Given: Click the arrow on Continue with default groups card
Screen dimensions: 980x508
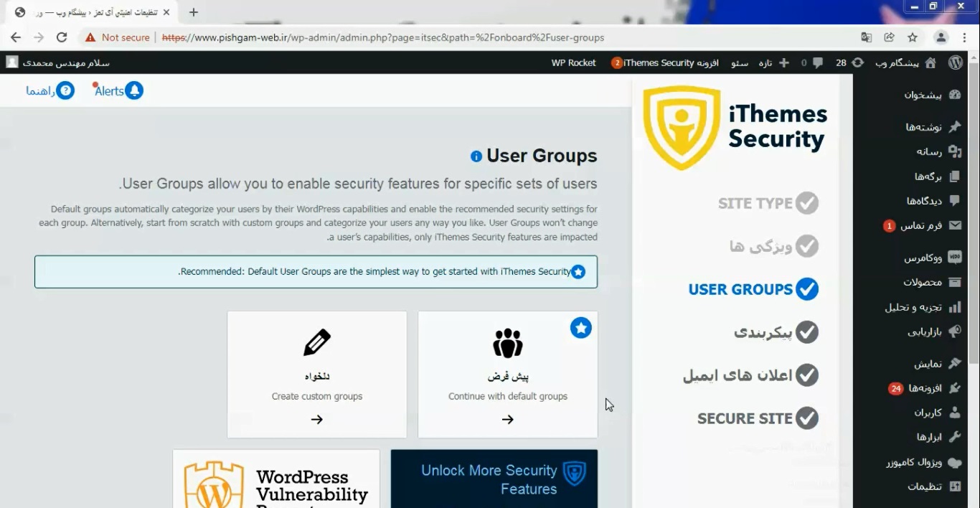Looking at the screenshot, I should (x=508, y=420).
